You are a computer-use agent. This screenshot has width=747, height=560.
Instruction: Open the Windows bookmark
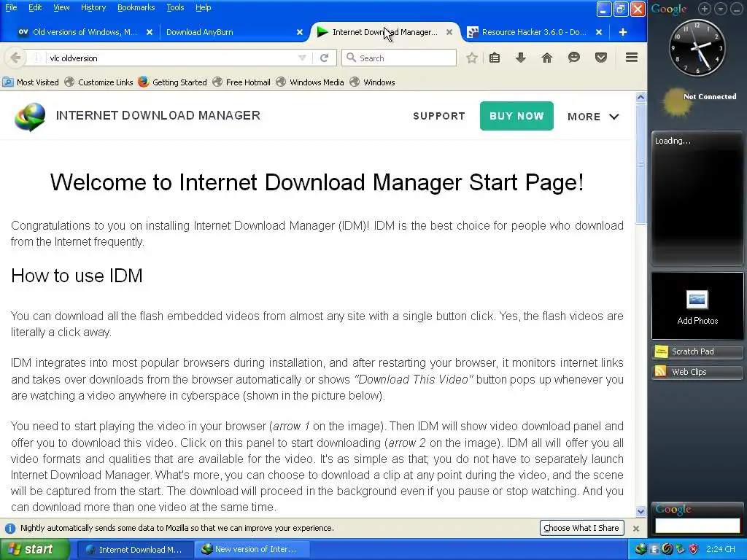tap(373, 82)
